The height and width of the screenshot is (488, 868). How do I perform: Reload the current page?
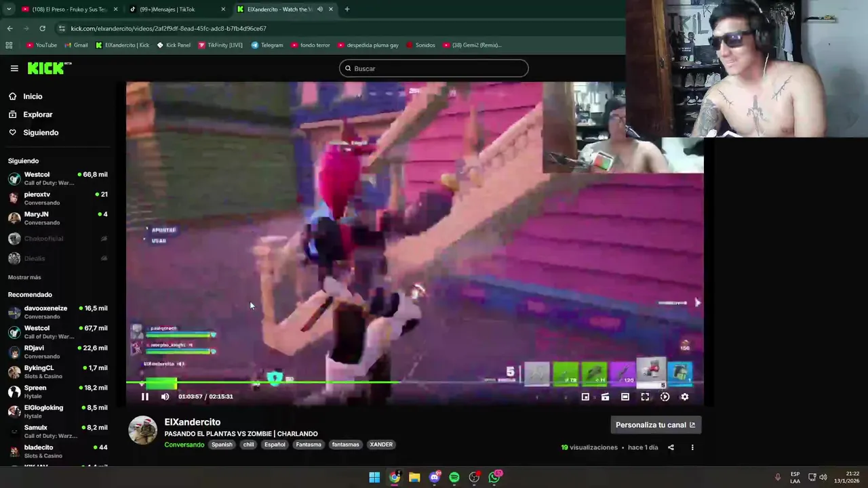pyautogui.click(x=42, y=28)
